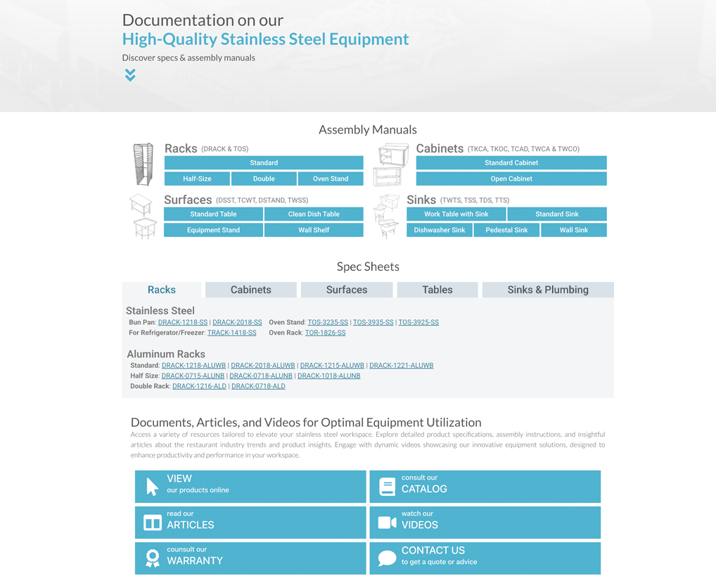Open the Standard Cabinet manual button
The image size is (716, 588).
511,162
